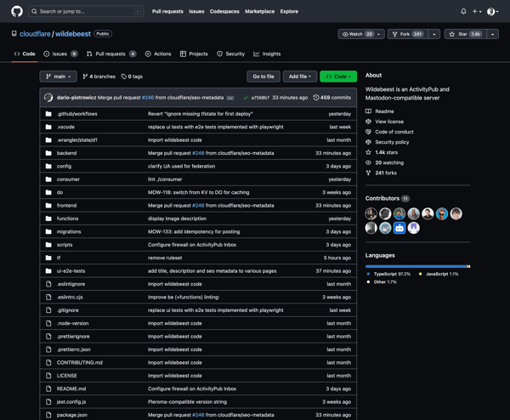Open the README.md file
The width and height of the screenshot is (510, 420).
tap(71, 389)
